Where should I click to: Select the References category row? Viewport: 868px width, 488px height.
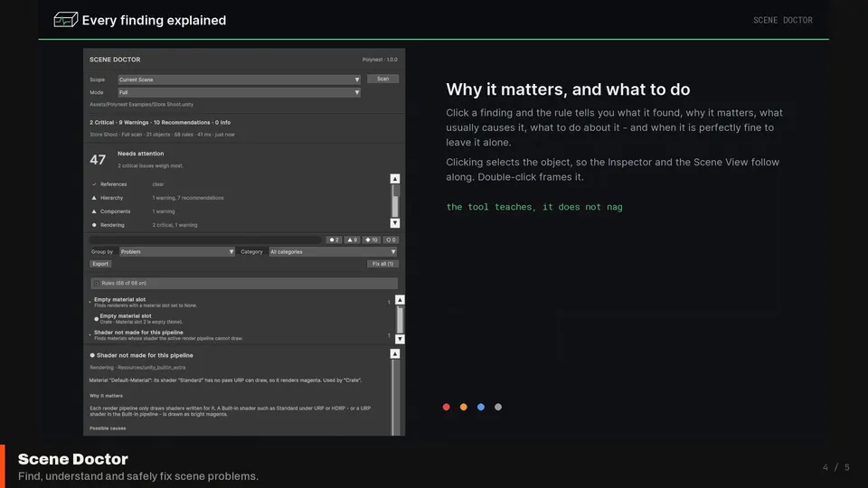coord(238,184)
